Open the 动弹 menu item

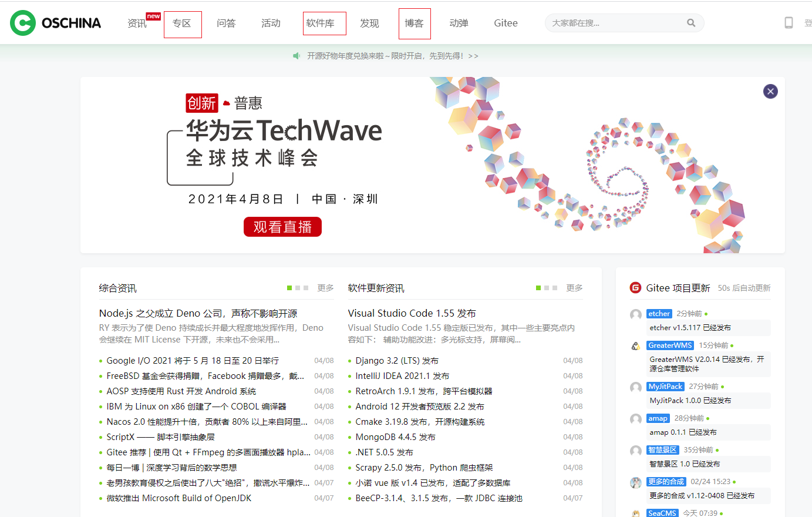pyautogui.click(x=459, y=23)
